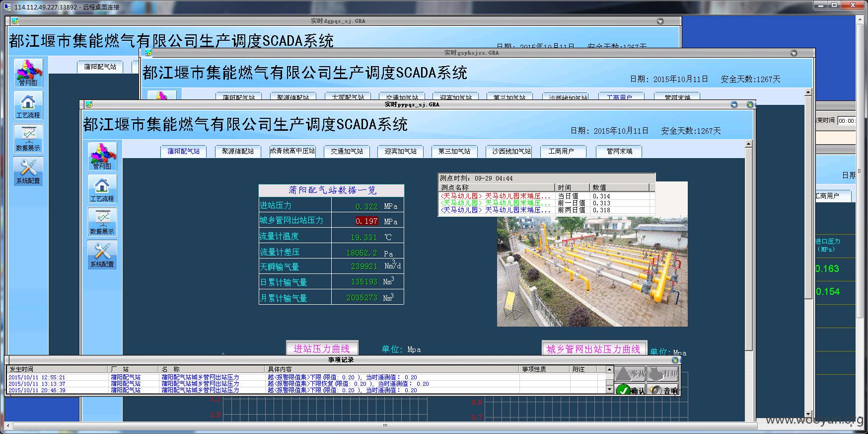Click the round menu icon of the dgpqz_sj.GRA window
868x434 pixels.
pos(660,21)
